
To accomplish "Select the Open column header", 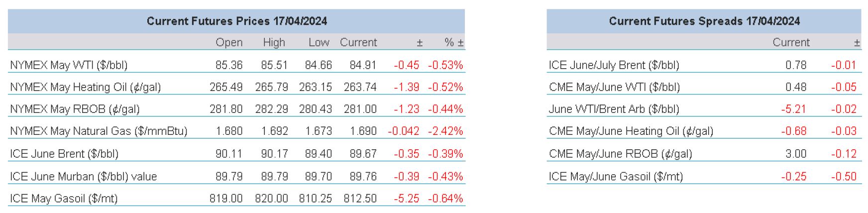I will click(x=229, y=43).
